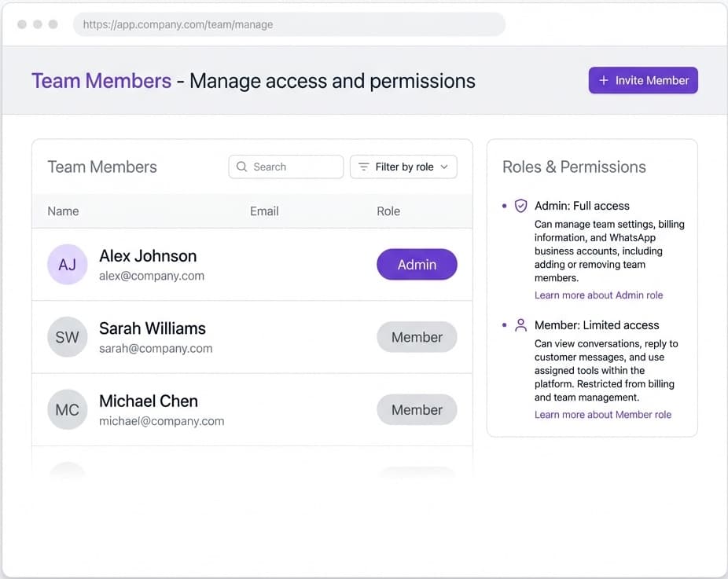Expand the chevron on the role filter
Screen dimensions: 728x579
pyautogui.click(x=443, y=167)
